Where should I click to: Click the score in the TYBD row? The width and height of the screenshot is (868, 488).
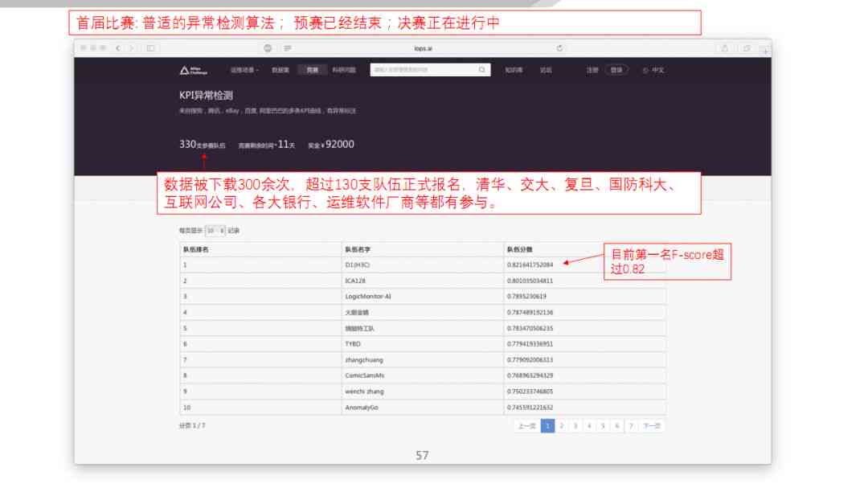[530, 344]
